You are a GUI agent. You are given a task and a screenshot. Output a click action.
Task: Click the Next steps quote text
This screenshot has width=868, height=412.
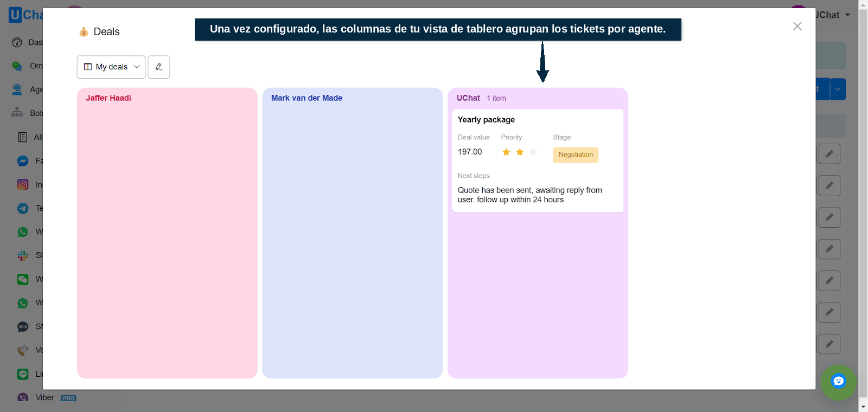(x=530, y=195)
